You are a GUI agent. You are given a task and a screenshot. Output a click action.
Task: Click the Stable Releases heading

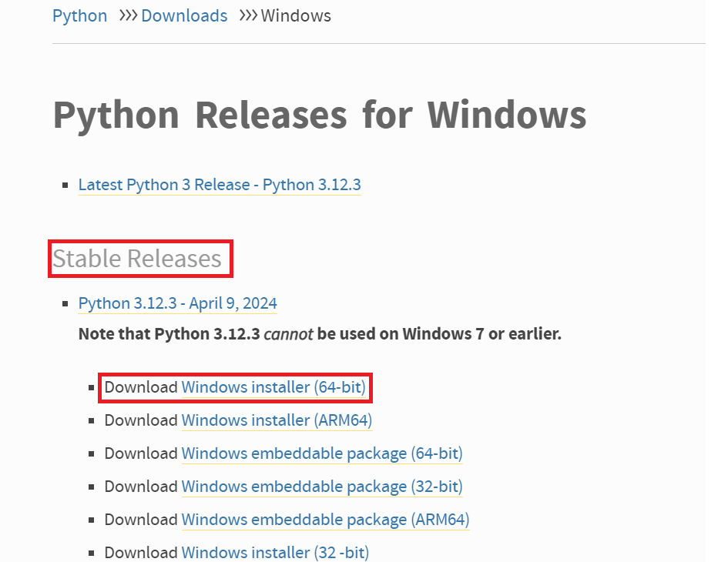(x=139, y=259)
